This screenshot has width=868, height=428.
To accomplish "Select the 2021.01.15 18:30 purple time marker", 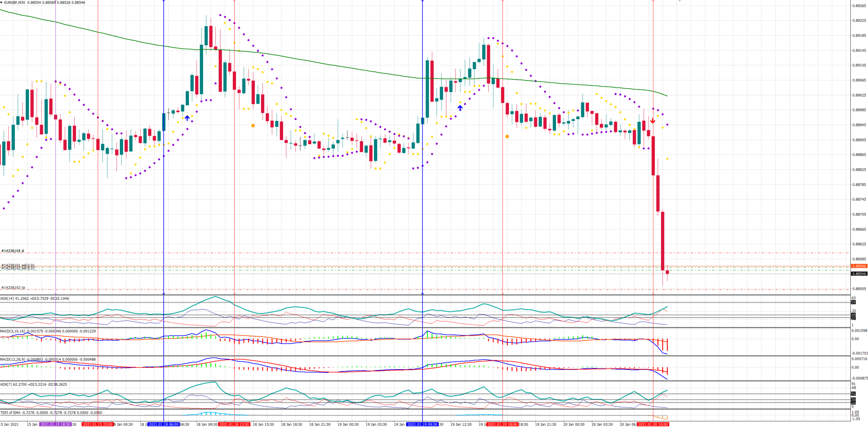I will (55, 424).
